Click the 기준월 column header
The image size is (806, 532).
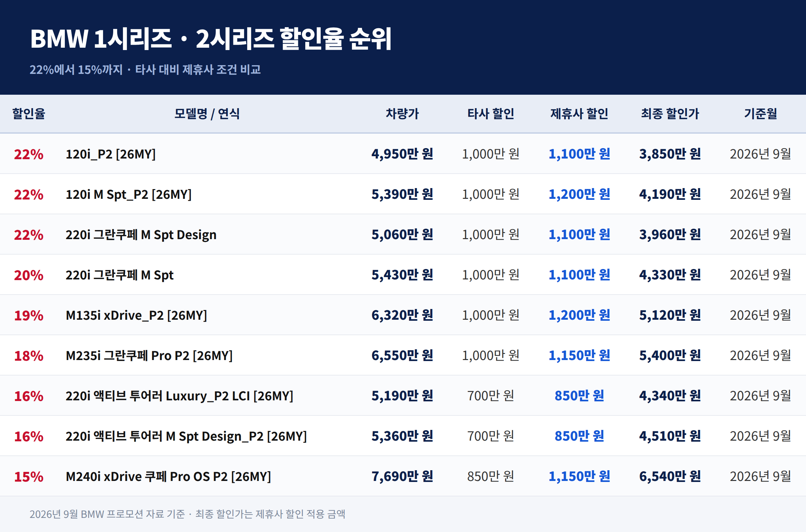(x=761, y=114)
